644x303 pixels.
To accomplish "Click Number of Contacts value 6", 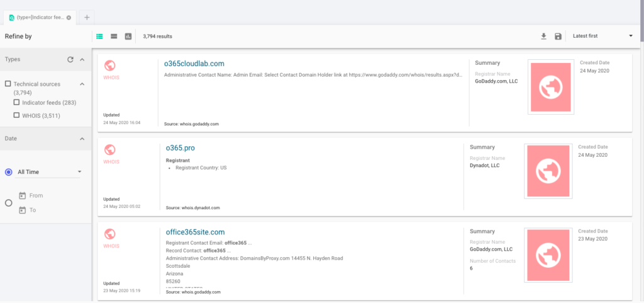I will 471,268.
